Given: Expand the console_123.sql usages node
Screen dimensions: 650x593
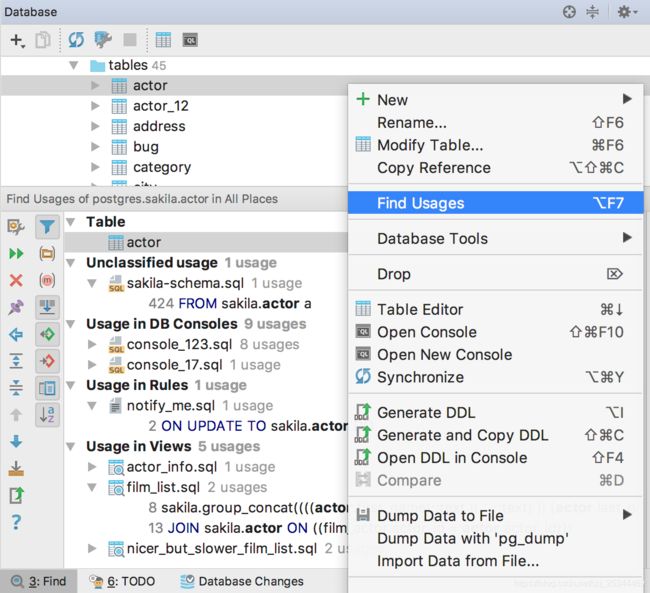Looking at the screenshot, I should [x=92, y=344].
